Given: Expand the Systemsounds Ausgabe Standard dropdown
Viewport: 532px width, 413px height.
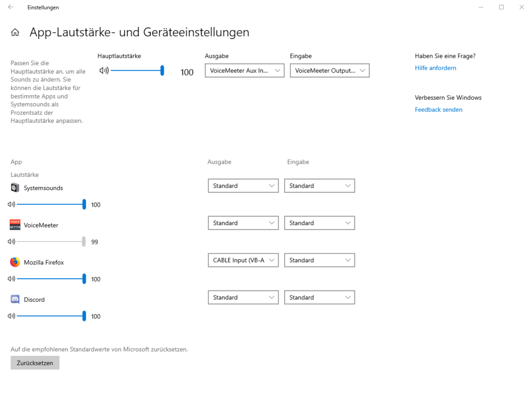Looking at the screenshot, I should point(243,185).
